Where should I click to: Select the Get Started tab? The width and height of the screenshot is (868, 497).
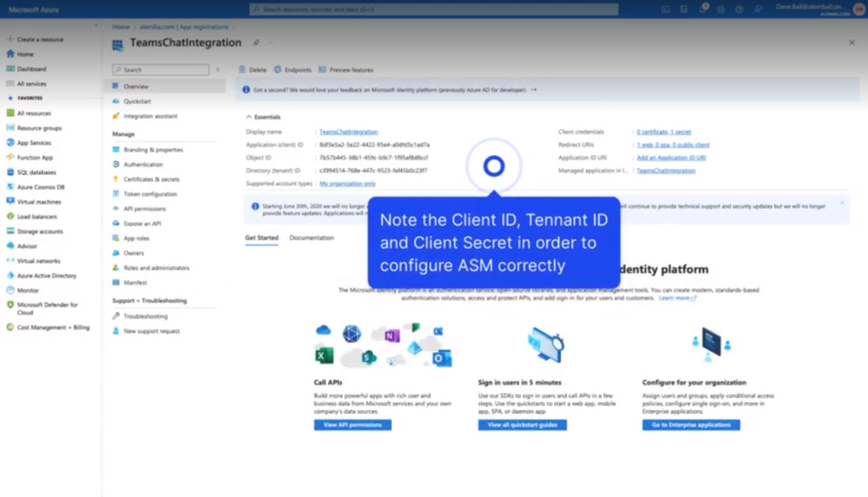261,237
